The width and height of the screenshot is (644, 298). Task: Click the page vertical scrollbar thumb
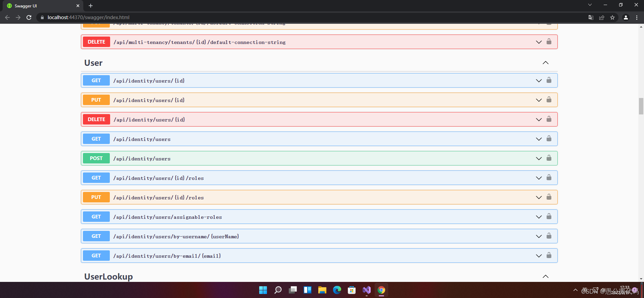point(641,106)
